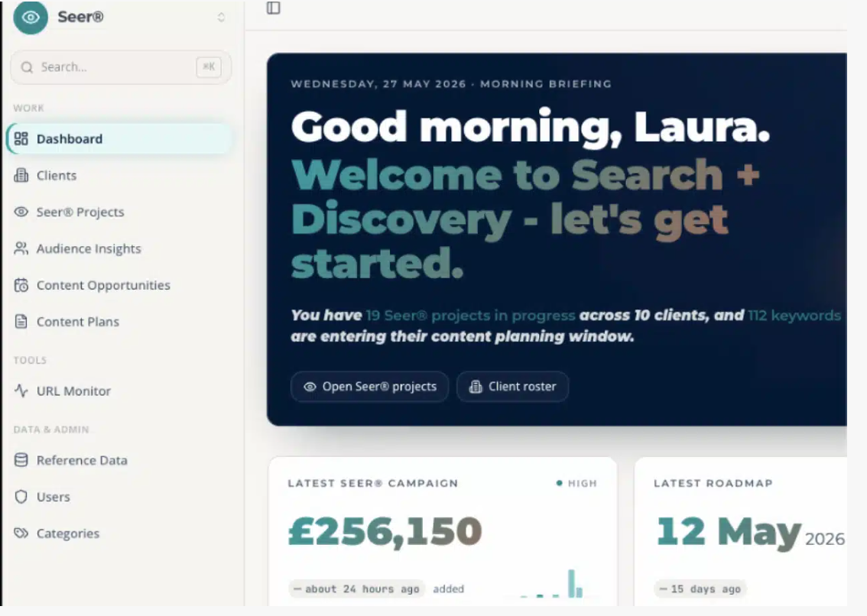
Task: Click the Seer eye logo icon
Action: [31, 17]
